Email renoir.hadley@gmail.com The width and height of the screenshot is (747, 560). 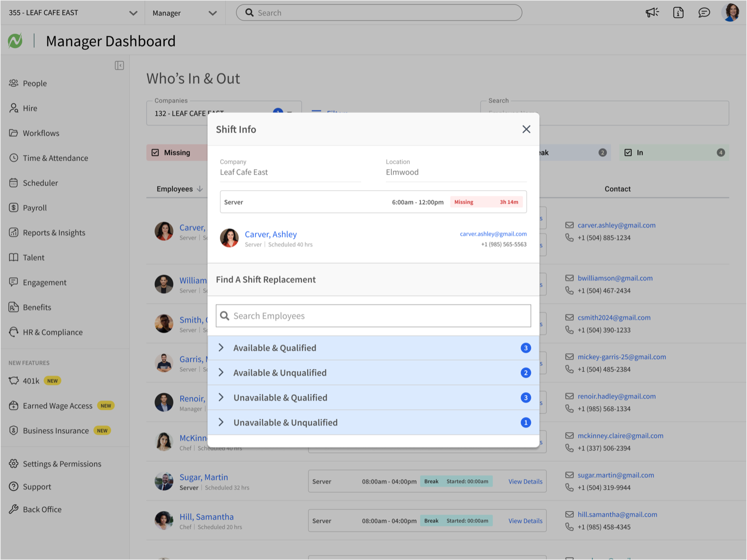(616, 396)
